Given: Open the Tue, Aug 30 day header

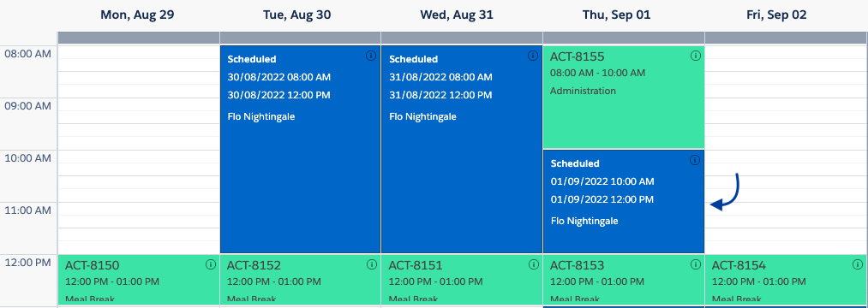Looking at the screenshot, I should coord(296,15).
